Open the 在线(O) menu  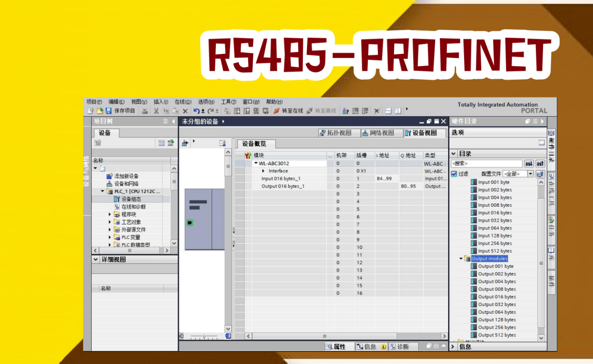tap(183, 102)
